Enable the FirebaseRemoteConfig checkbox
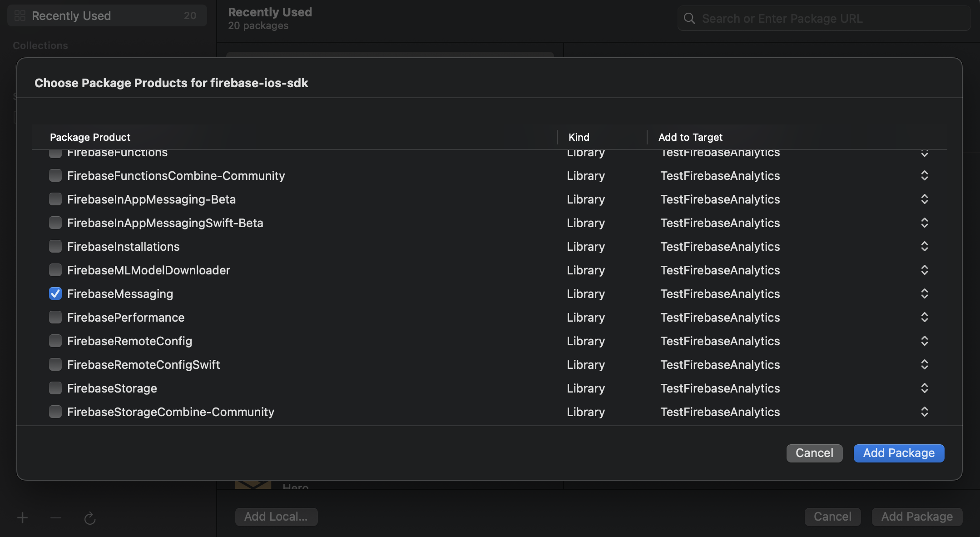Screen dimensions: 980x537 tap(55, 341)
